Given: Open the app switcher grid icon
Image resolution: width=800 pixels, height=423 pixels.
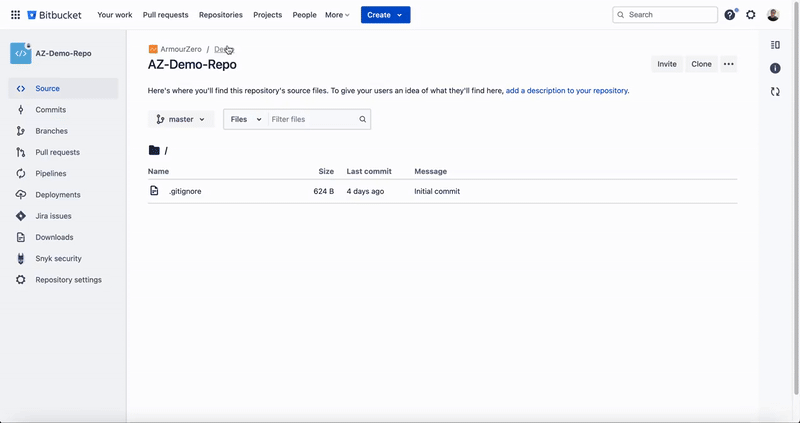Looking at the screenshot, I should 15,15.
